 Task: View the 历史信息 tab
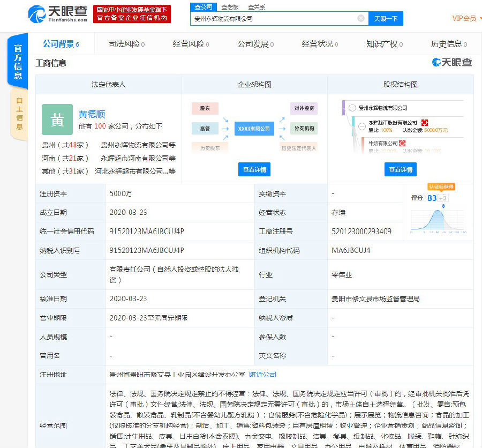tap(449, 44)
